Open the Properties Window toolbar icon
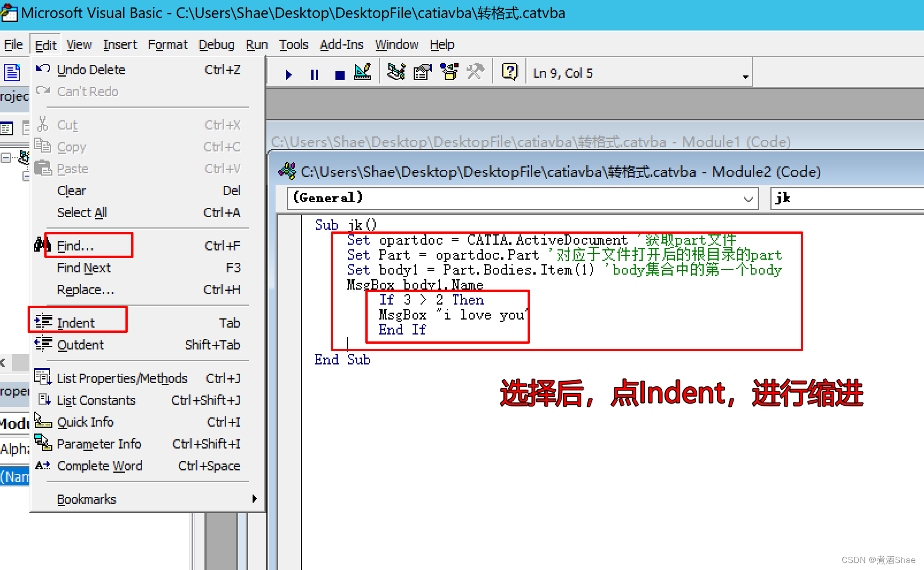The image size is (924, 570). (423, 73)
